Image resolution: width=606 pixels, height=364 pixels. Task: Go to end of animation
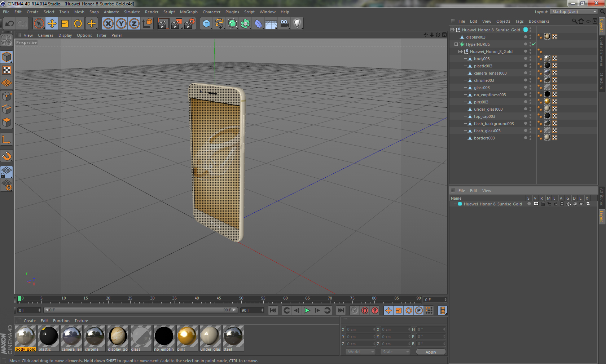point(341,310)
